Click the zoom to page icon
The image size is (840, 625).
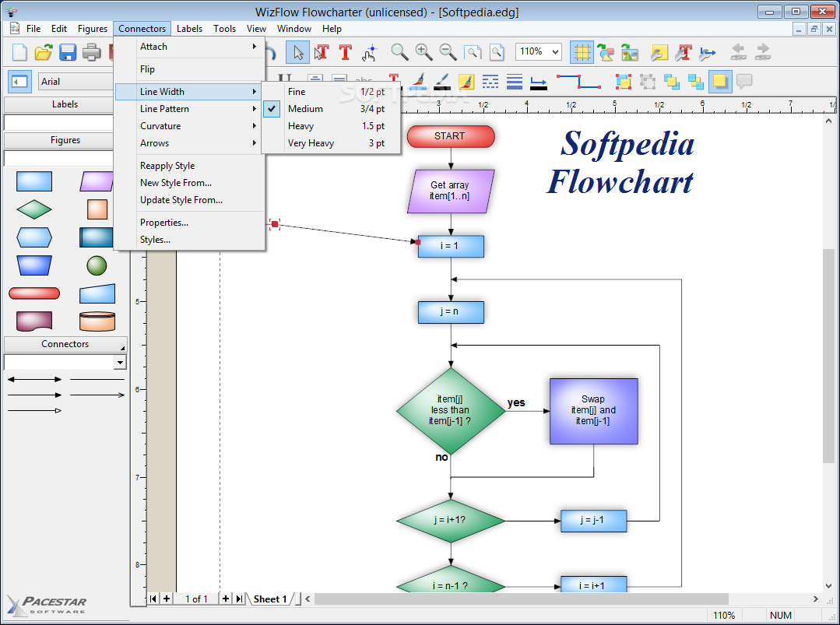tap(497, 52)
